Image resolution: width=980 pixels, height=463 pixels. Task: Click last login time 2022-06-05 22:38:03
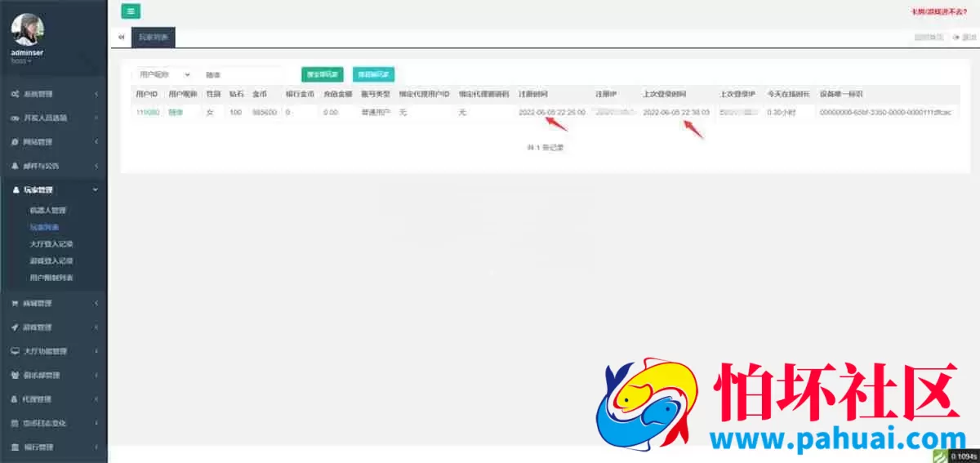[675, 112]
